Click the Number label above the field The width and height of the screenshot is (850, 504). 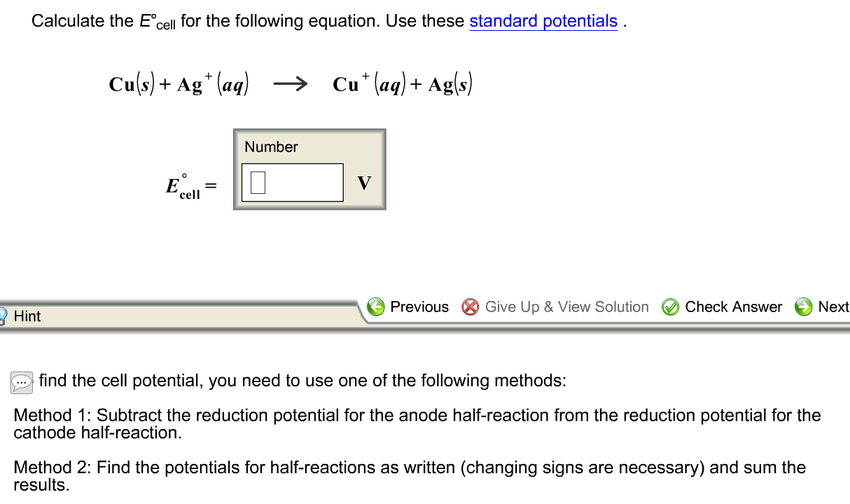tap(271, 147)
